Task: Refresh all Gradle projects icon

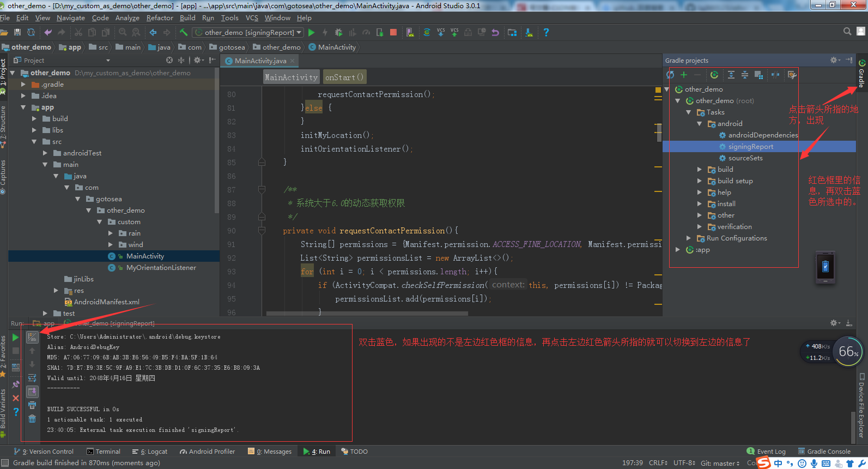Action: (x=670, y=75)
